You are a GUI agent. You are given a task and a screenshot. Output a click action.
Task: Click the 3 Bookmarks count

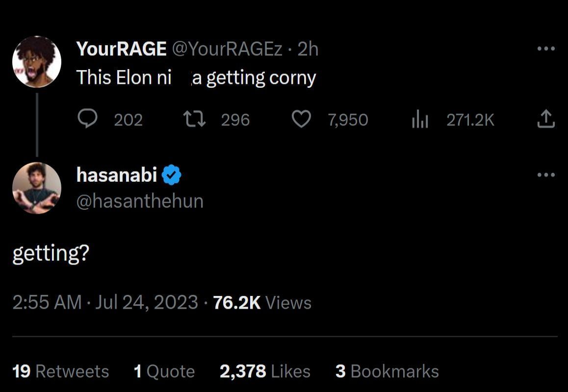click(x=385, y=371)
